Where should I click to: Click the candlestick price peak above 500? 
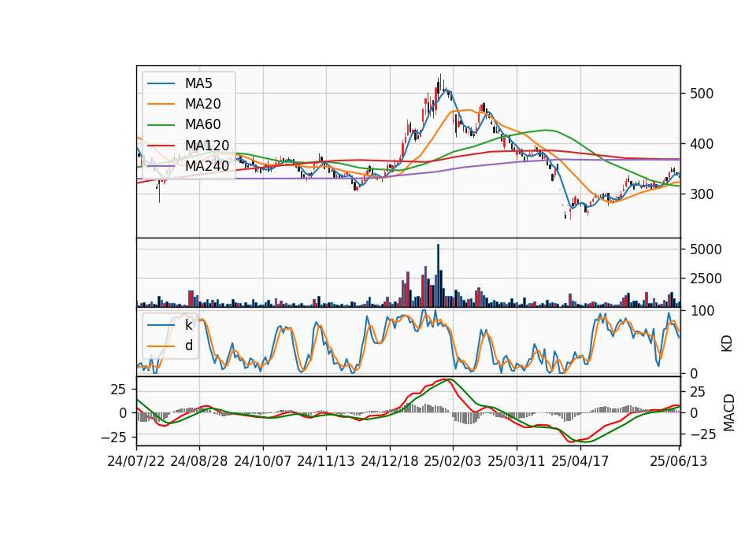(440, 82)
